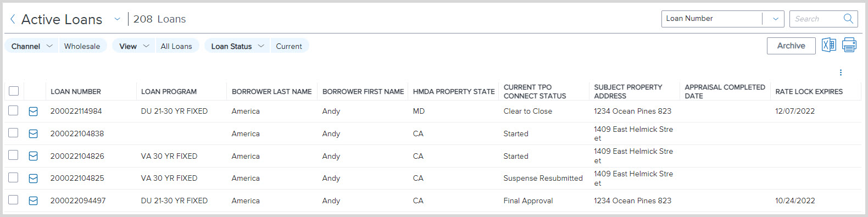The height and width of the screenshot is (217, 868).
Task: Click the back arrow beside Active Loans
Action: click(13, 19)
